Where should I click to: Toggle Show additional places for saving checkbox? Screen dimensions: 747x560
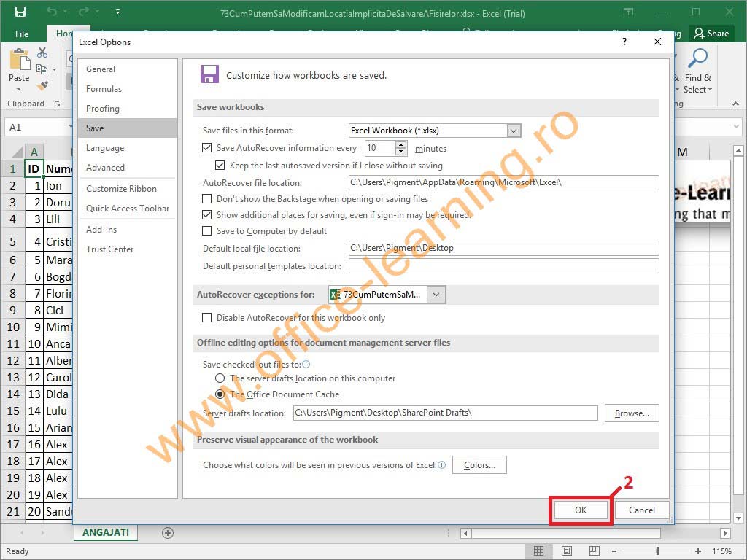206,215
